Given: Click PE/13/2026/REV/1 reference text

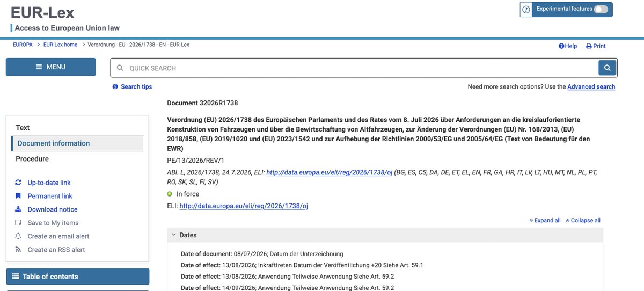Looking at the screenshot, I should pyautogui.click(x=195, y=160).
